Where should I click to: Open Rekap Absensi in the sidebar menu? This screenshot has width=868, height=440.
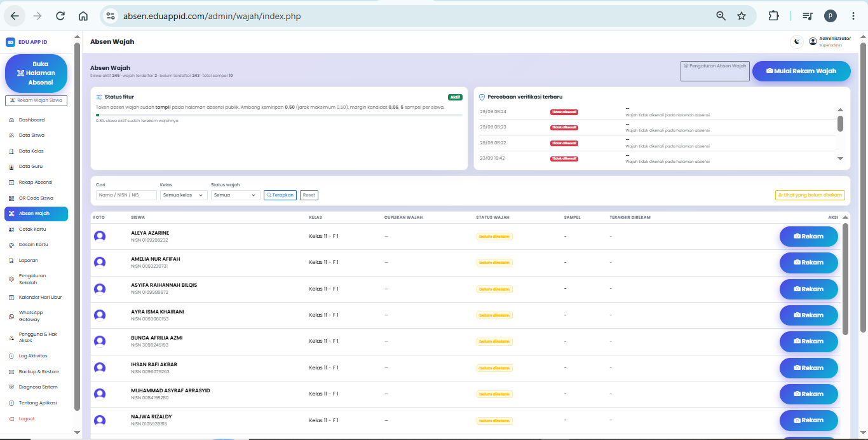[36, 182]
